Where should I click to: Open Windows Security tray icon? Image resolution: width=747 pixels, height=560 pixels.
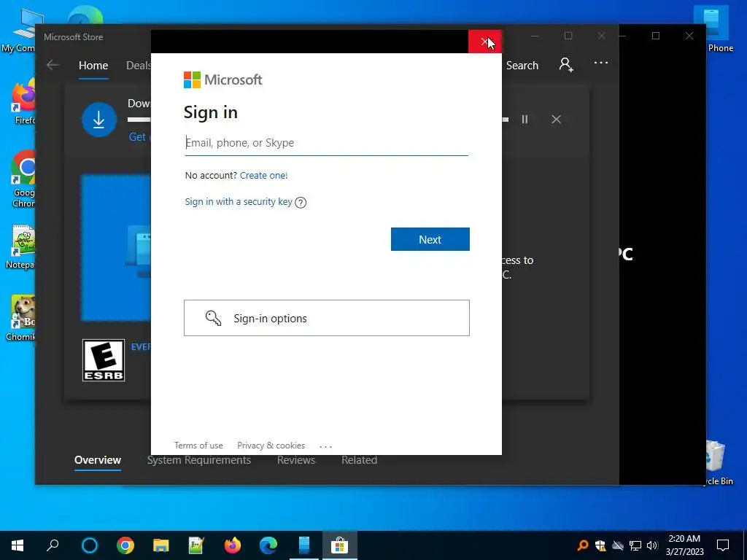(x=600, y=545)
